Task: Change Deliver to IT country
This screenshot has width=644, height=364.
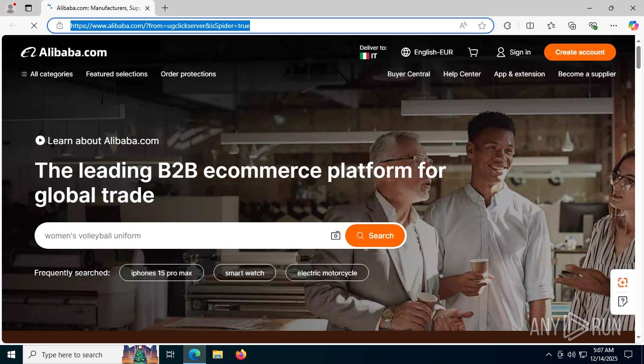Action: (x=373, y=52)
